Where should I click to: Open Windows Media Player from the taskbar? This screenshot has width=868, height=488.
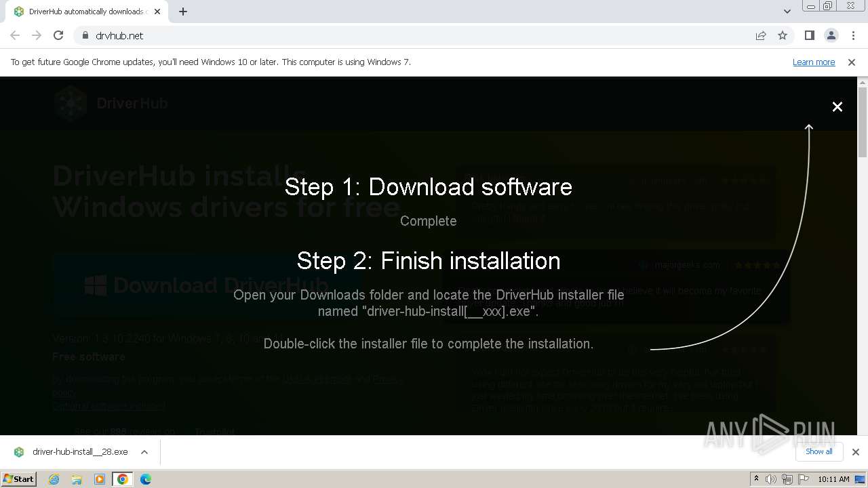pos(100,479)
